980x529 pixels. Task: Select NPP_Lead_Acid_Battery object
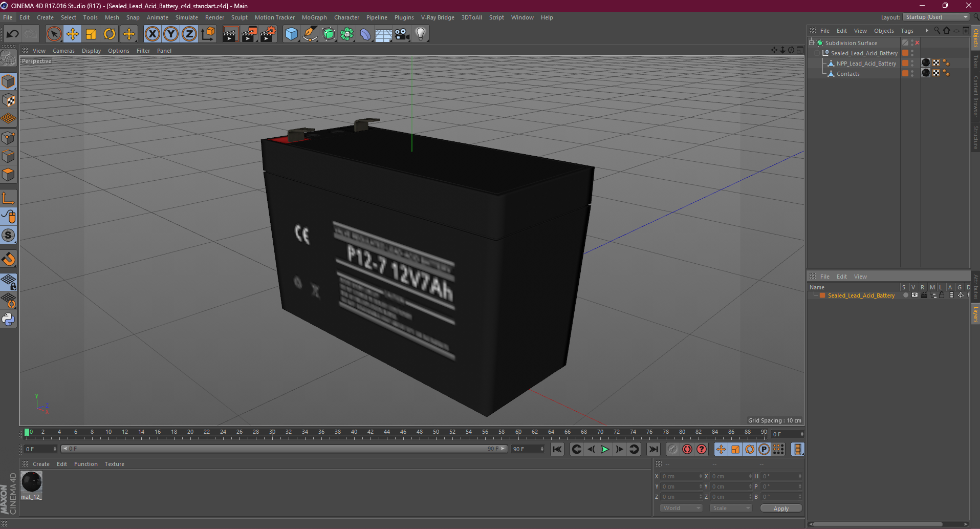pos(866,64)
